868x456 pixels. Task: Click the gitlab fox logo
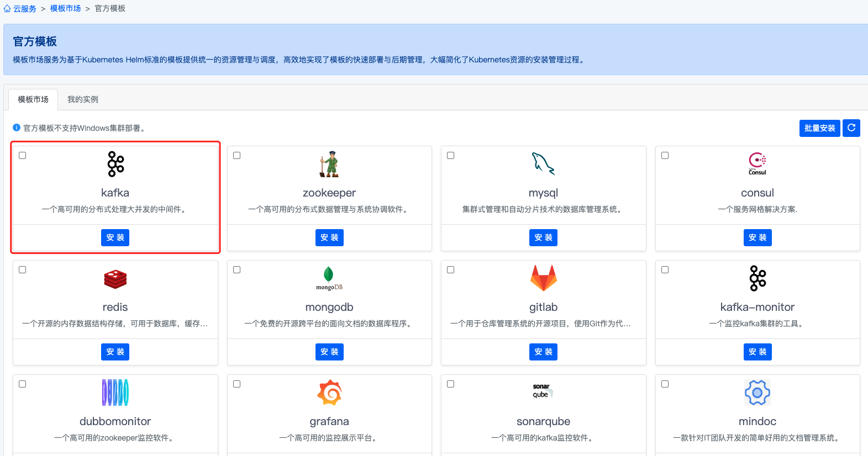pyautogui.click(x=544, y=278)
